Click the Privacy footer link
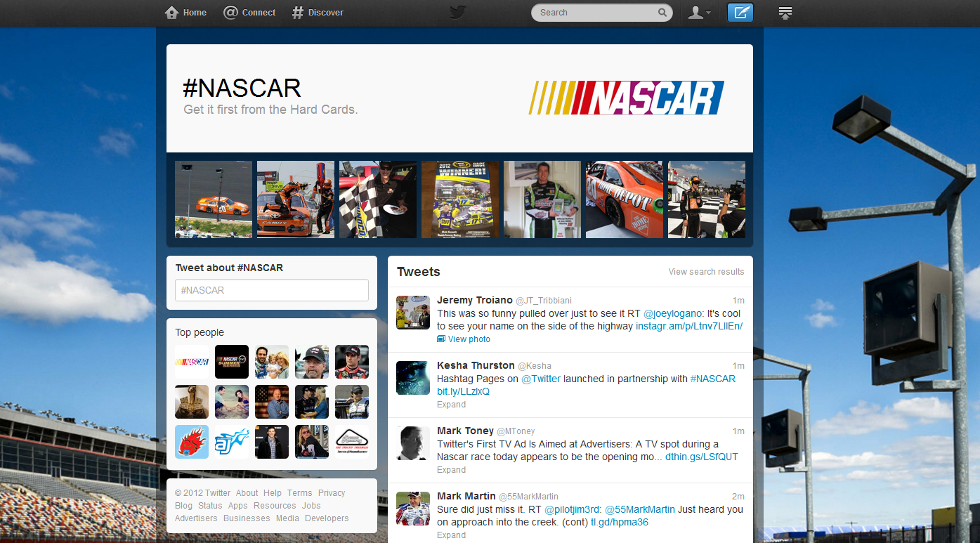This screenshot has height=543, width=980. pos(332,493)
